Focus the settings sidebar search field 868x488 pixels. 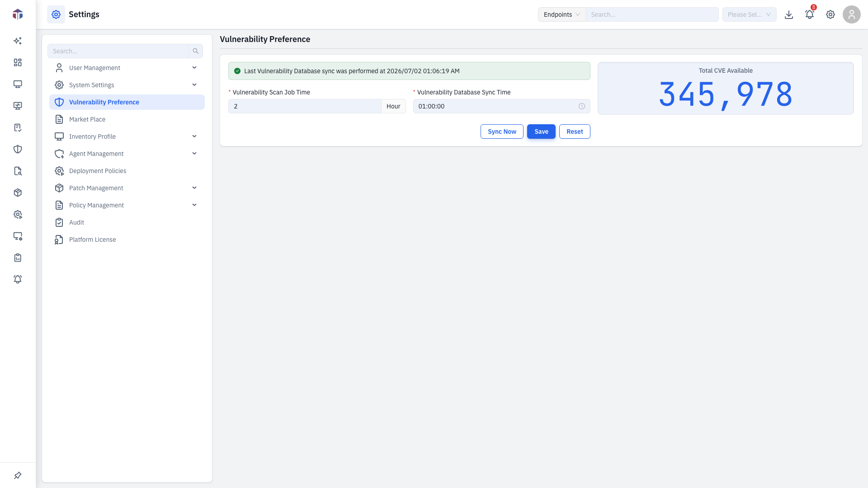pyautogui.click(x=118, y=51)
